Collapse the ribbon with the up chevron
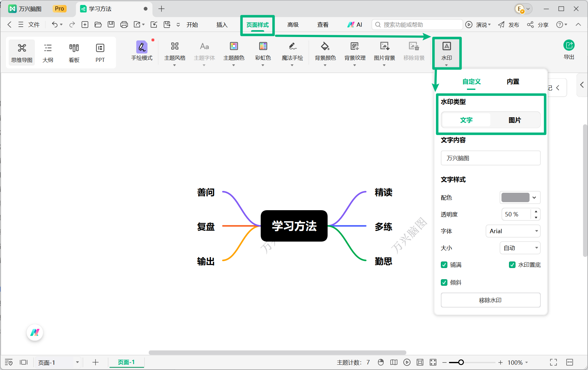This screenshot has width=588, height=370. (578, 25)
